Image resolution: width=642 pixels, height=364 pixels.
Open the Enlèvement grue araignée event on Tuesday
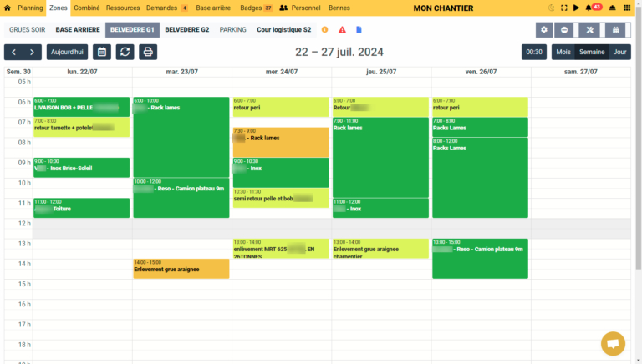tap(181, 269)
